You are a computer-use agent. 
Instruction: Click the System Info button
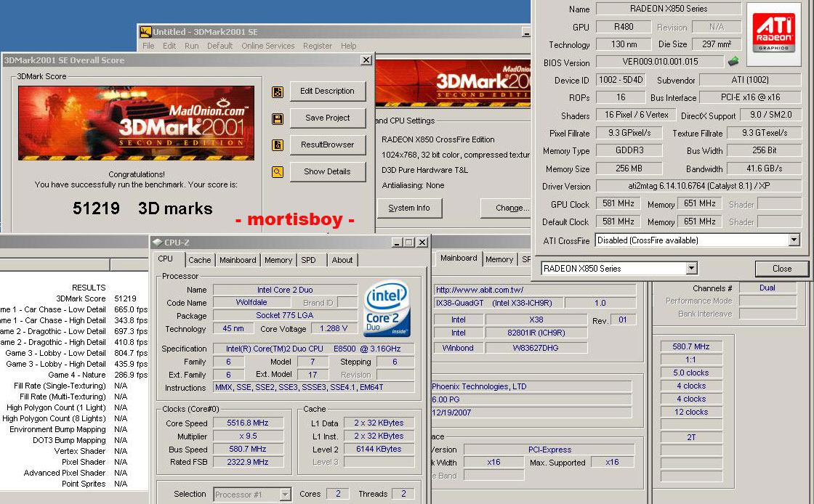[x=409, y=208]
